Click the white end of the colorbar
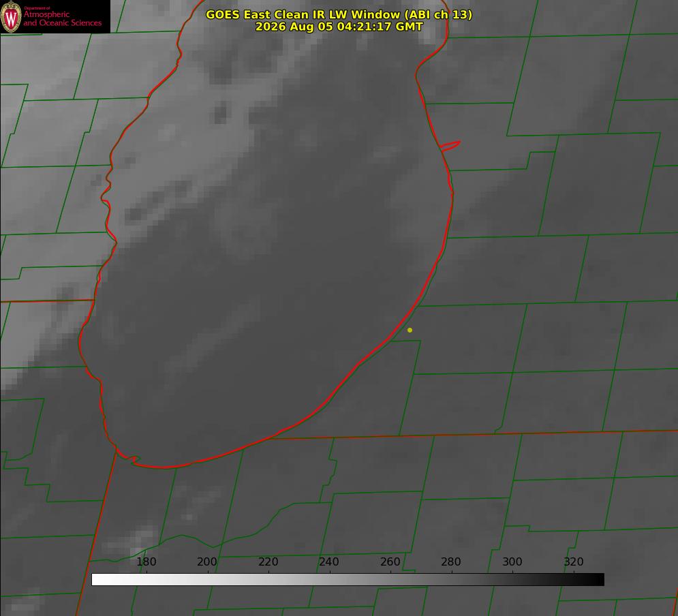678x616 pixels. (x=99, y=580)
